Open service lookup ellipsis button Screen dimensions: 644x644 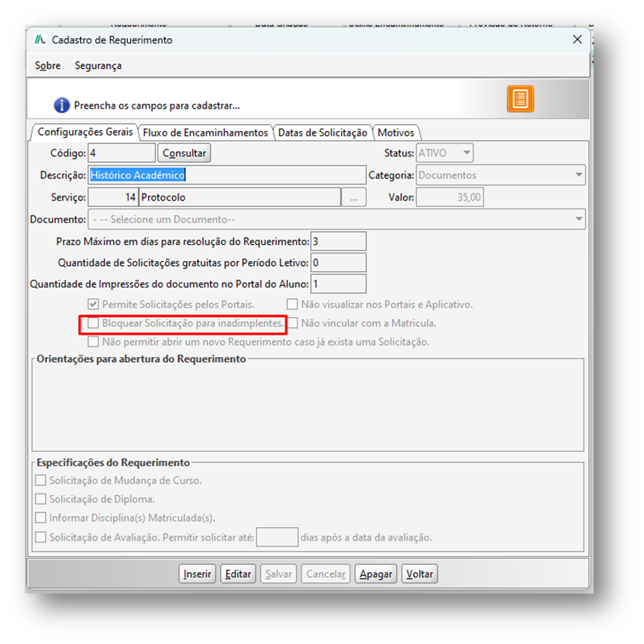point(353,198)
